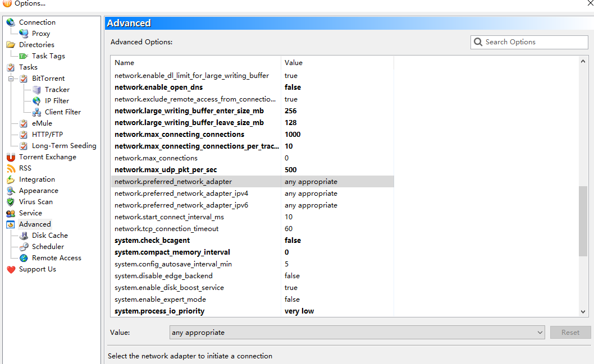Open the Value dropdown list

(x=540, y=333)
